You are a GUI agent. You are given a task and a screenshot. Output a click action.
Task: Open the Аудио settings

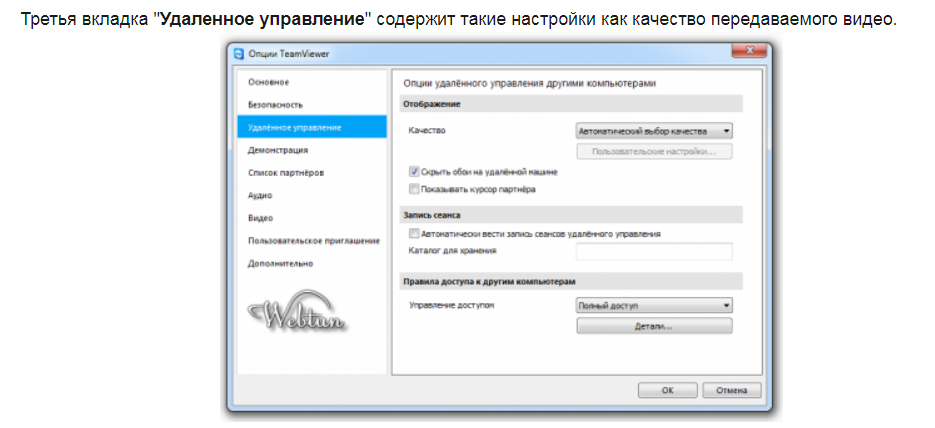260,196
